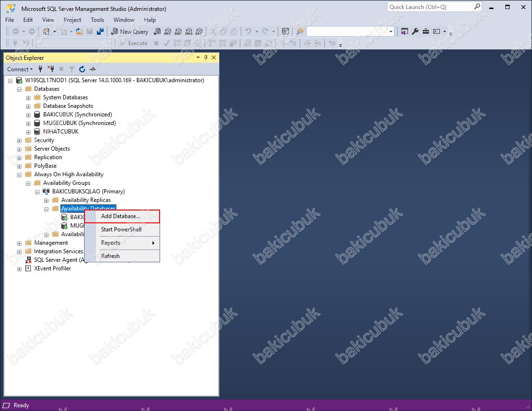Open the View menu
The height and width of the screenshot is (411, 532).
(48, 19)
